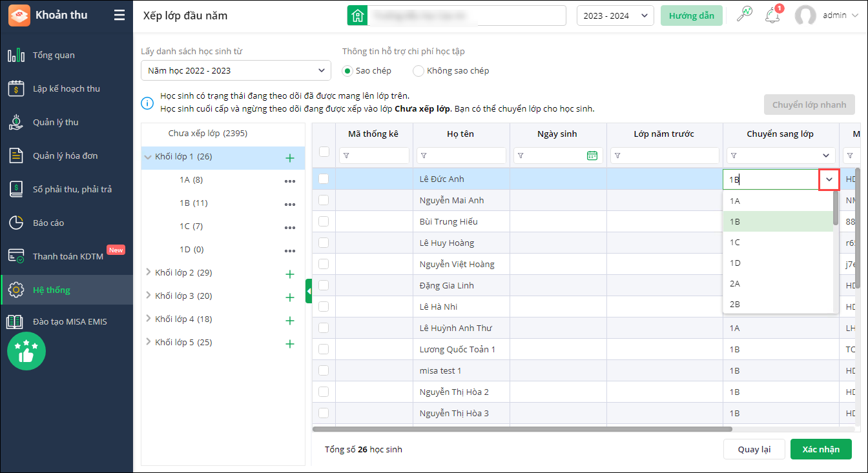Click the calendar icon in Ngày sinh filter

click(x=592, y=156)
